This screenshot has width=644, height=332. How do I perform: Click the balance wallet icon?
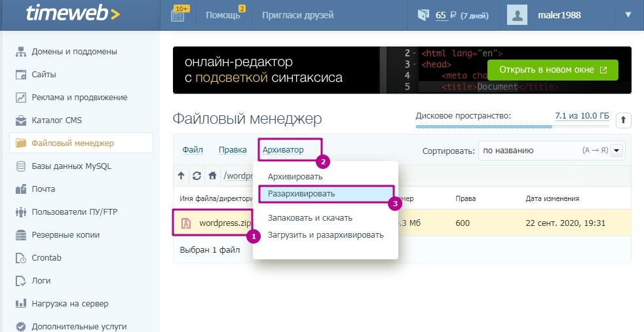click(423, 15)
